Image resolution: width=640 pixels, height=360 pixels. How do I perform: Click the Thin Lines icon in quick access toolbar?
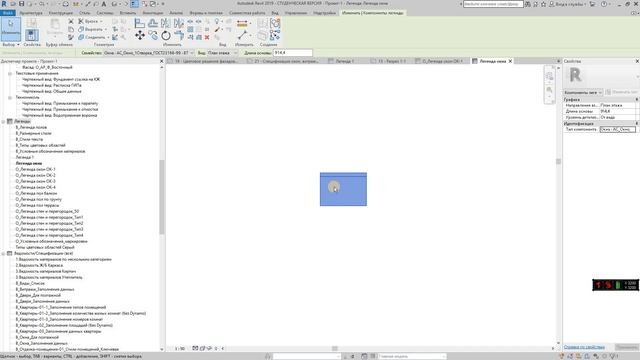coord(134,4)
